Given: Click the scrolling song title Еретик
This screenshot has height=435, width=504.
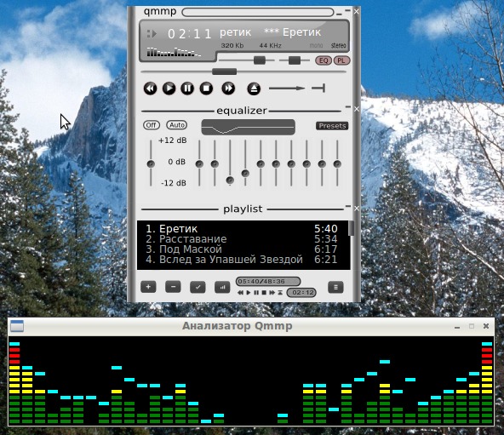Looking at the screenshot, I should (x=270, y=32).
